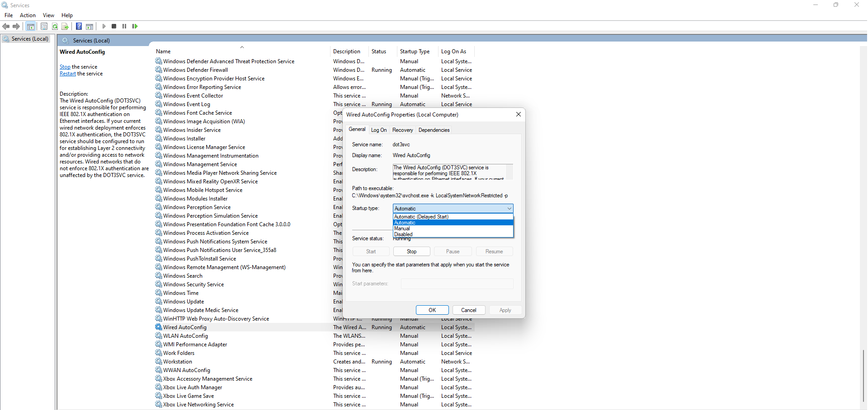The image size is (868, 410).
Task: Switch to the Log On tab
Action: click(378, 130)
